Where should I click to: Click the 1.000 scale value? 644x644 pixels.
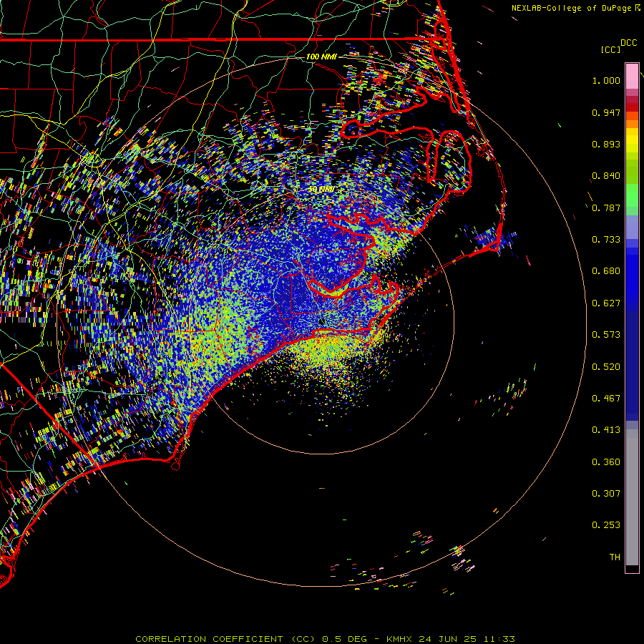[606, 80]
